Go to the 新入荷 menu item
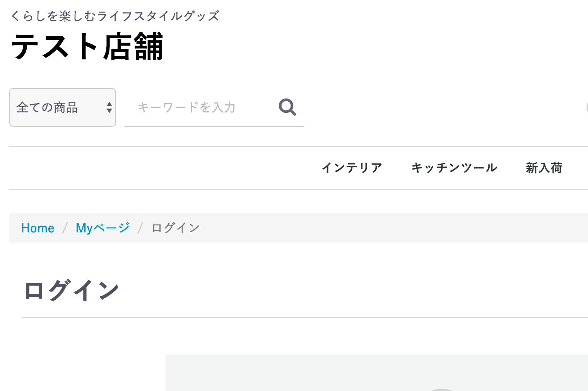 tap(544, 168)
